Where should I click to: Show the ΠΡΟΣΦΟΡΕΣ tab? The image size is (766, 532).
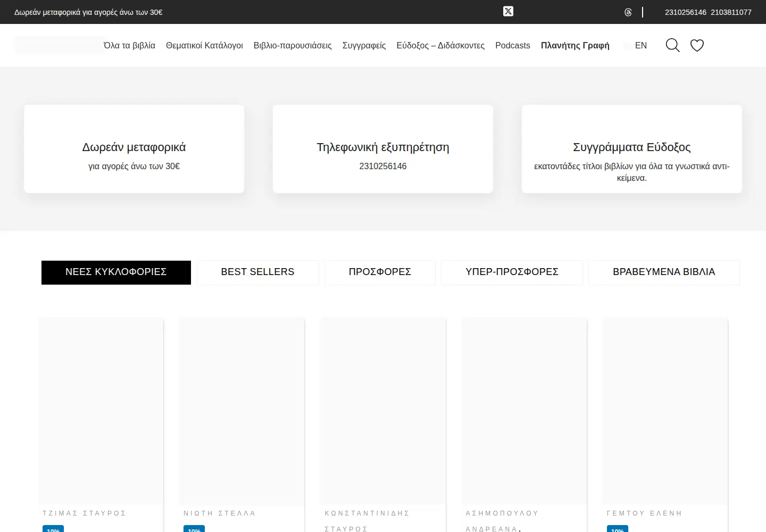pyautogui.click(x=380, y=272)
